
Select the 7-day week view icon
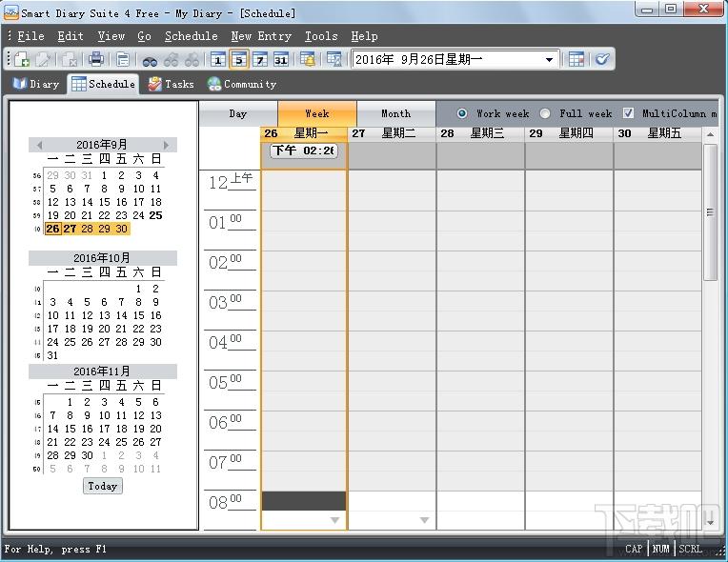click(x=259, y=59)
